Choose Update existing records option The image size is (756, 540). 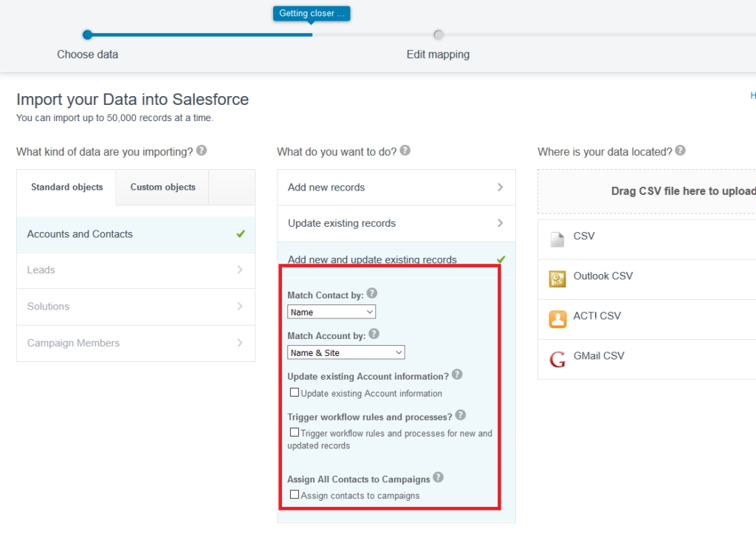[396, 223]
